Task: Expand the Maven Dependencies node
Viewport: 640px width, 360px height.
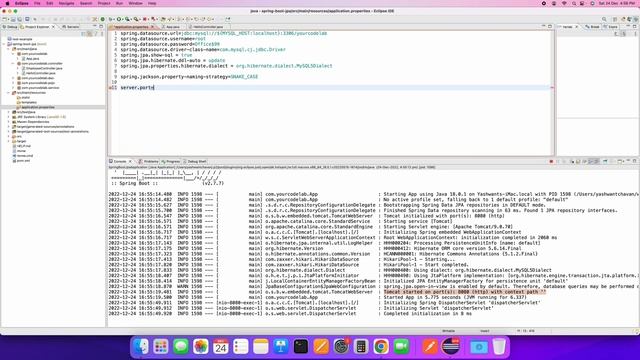Action: (8, 122)
